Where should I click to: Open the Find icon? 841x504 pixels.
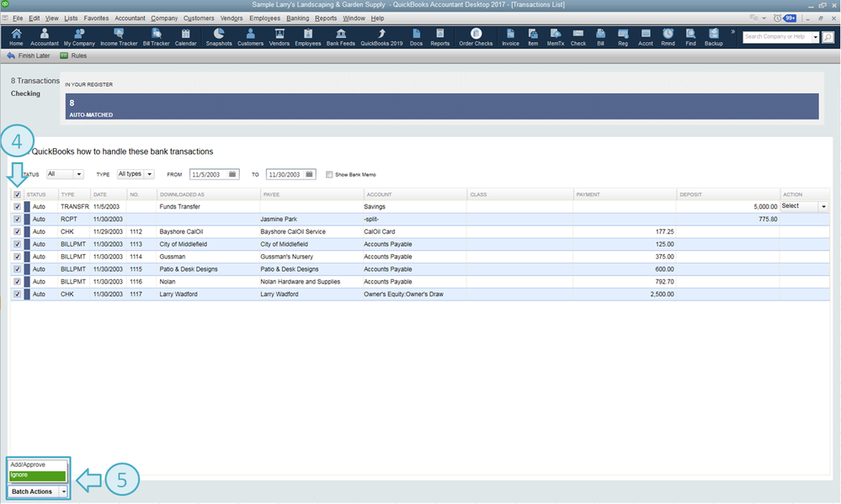[690, 37]
